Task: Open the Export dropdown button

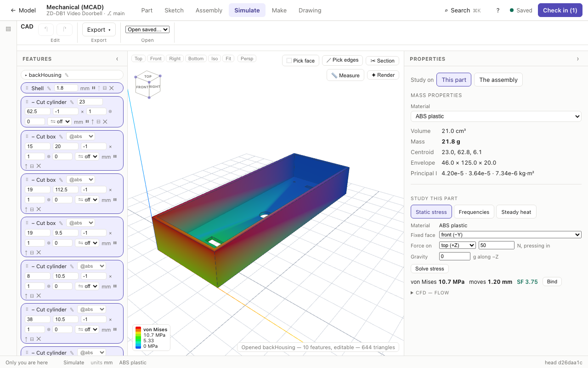Action: 99,29
